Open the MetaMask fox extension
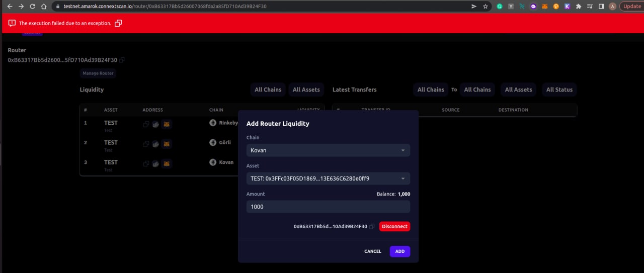 545,7
